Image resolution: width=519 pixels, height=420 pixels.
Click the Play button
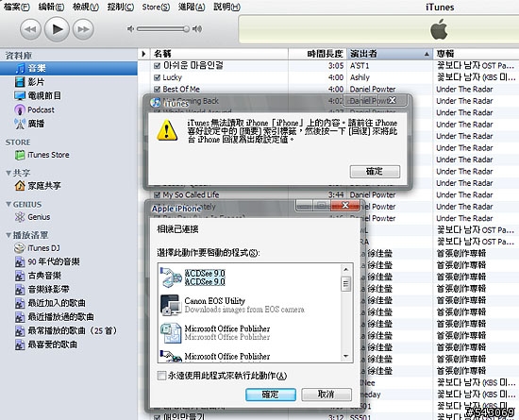point(57,29)
